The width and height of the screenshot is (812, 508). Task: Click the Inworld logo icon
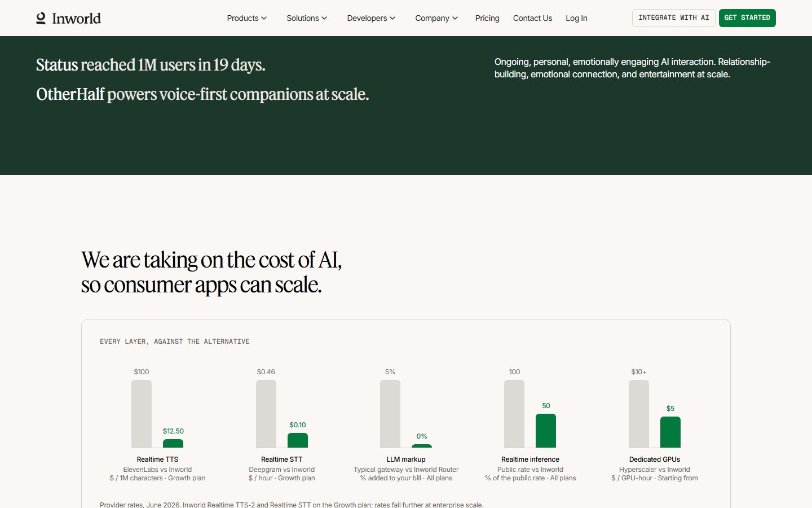click(41, 18)
